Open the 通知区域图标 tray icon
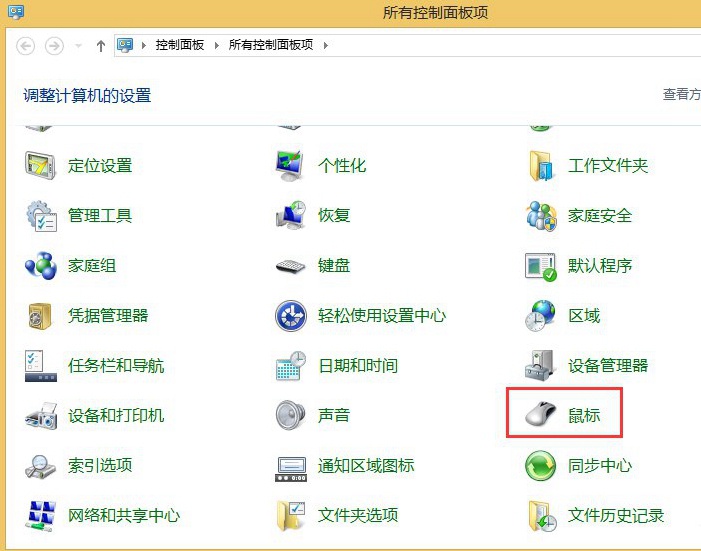This screenshot has height=551, width=701. click(x=291, y=469)
